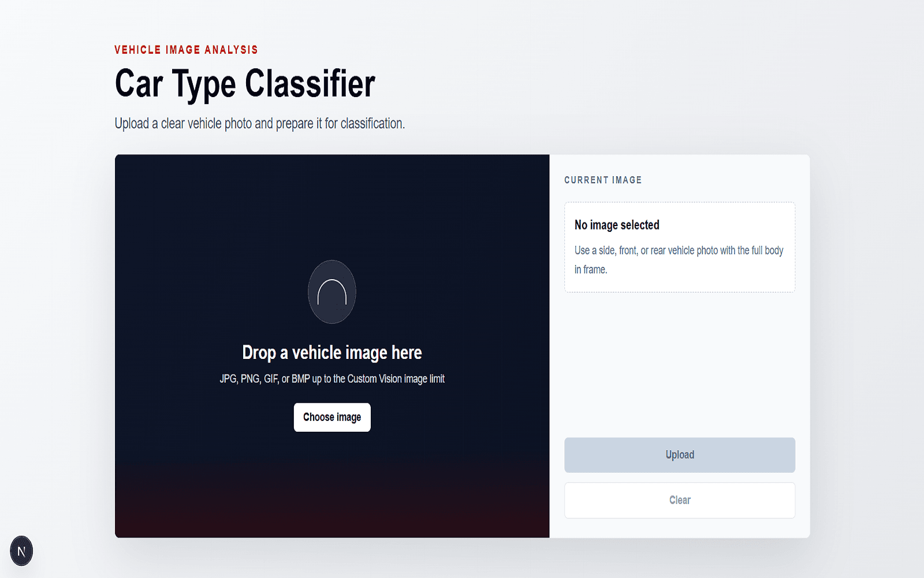
Task: Click the 'CURRENT IMAGE' label
Action: pyautogui.click(x=603, y=180)
